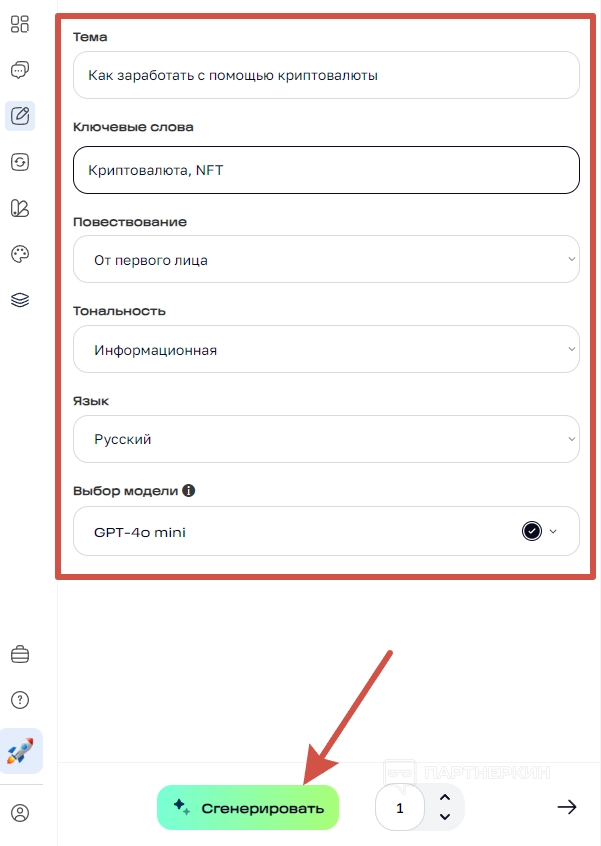Open the user profile icon

coord(20,813)
